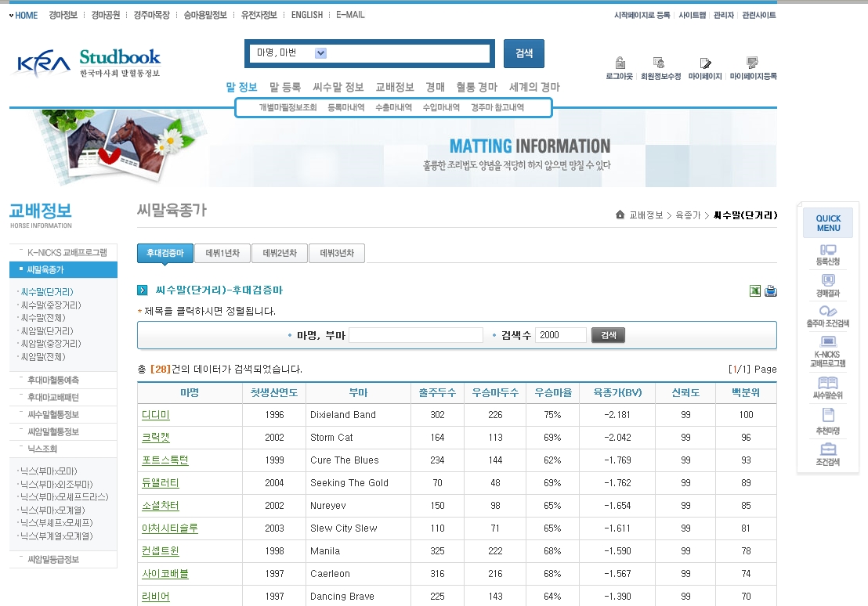Sort the table by the 육종가(BV) column header

coord(612,393)
